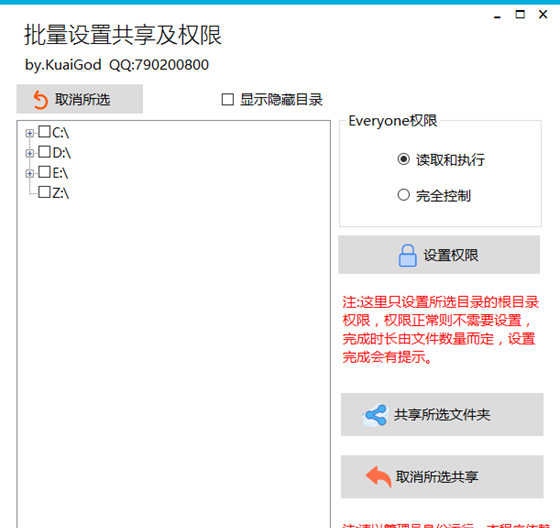This screenshot has height=528, width=560.
Task: Click the blue padlock icon
Action: tap(407, 255)
